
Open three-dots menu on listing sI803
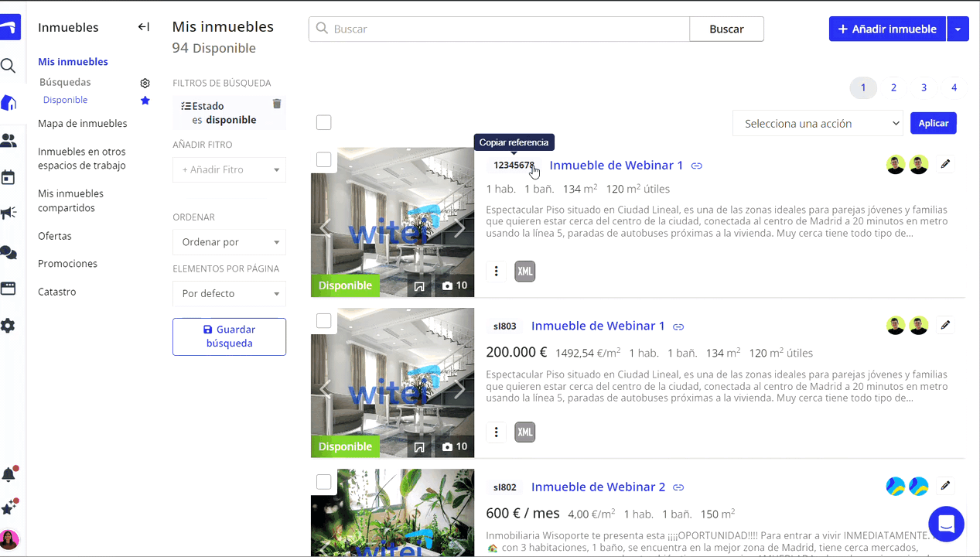pyautogui.click(x=497, y=432)
